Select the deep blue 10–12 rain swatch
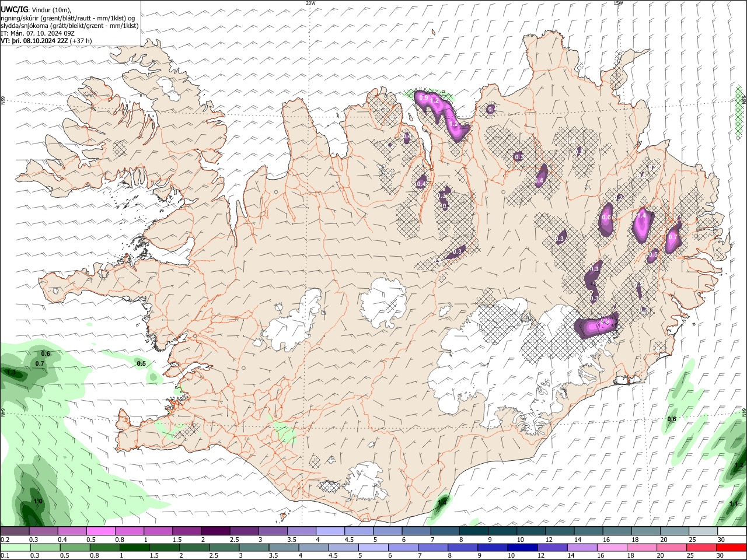The height and width of the screenshot is (560, 747). (522, 547)
